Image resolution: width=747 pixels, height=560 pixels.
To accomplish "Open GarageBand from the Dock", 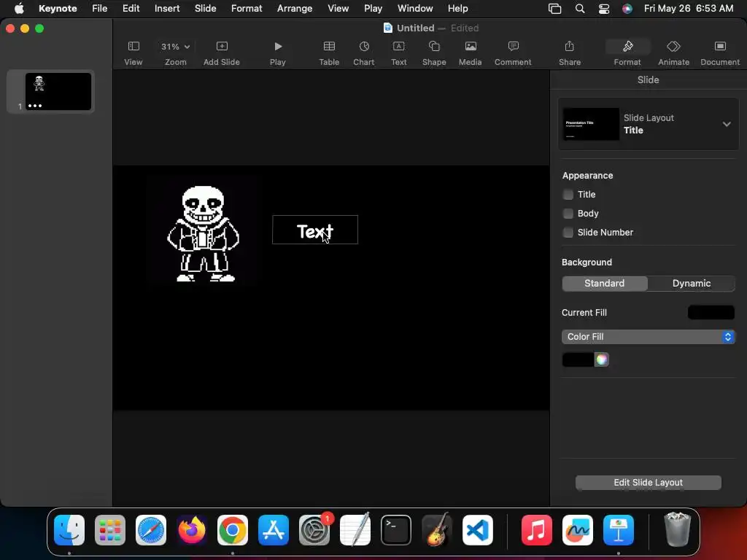I will click(437, 530).
